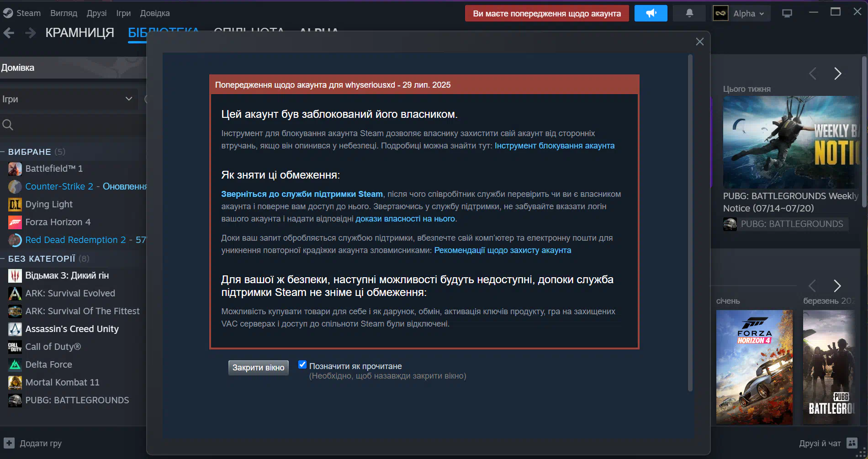Click the library search field

tap(73, 124)
